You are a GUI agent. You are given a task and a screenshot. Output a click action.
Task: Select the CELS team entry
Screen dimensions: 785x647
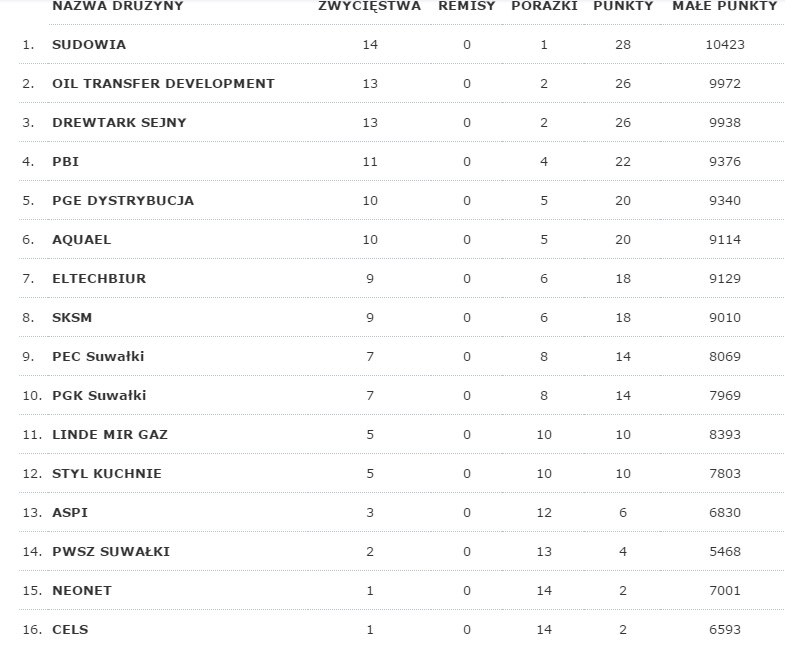coord(70,630)
